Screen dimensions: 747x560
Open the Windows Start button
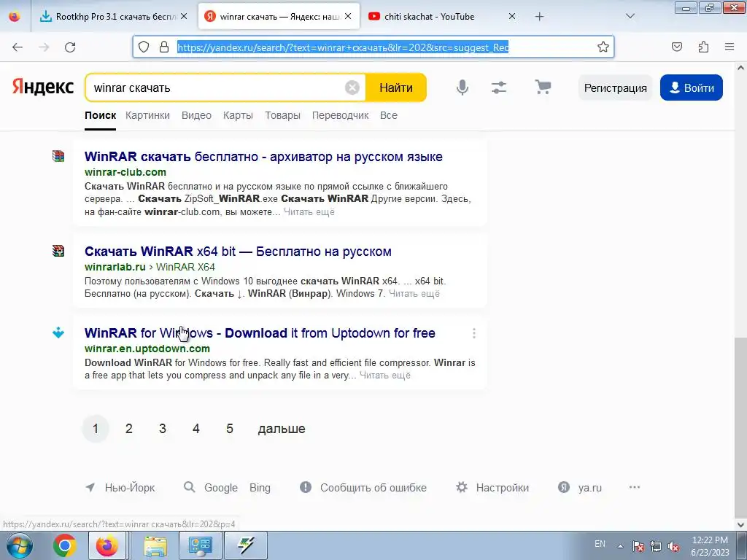pos(20,545)
